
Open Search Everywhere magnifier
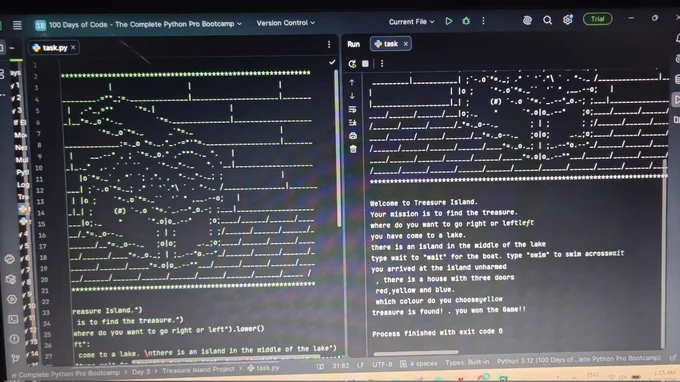click(x=547, y=20)
